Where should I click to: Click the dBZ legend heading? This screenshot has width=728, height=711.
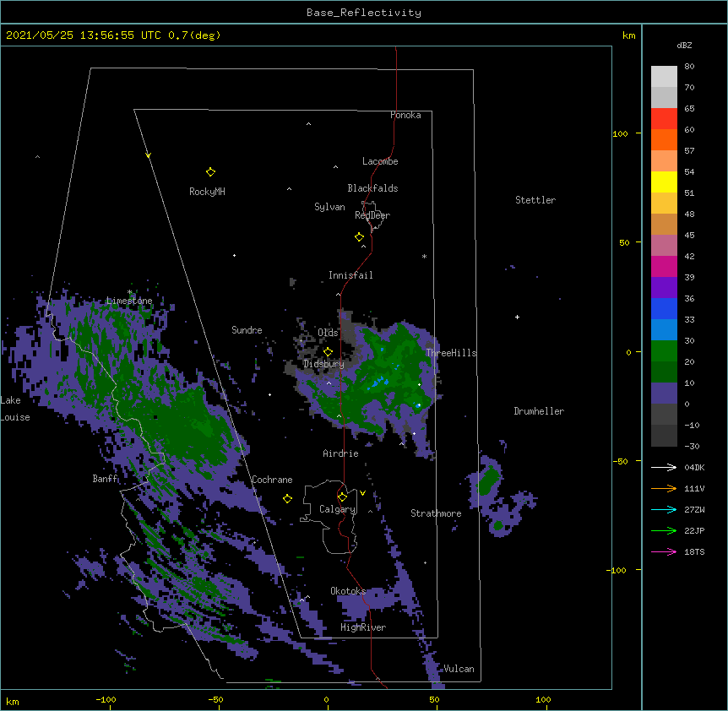tap(684, 45)
